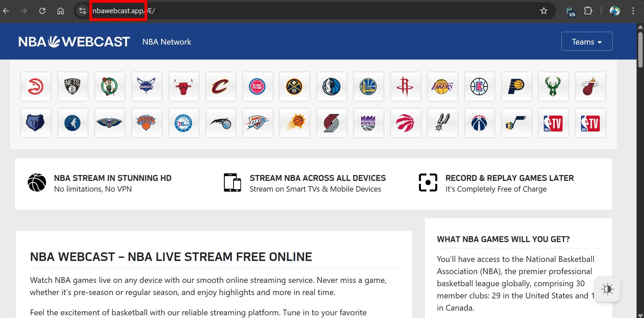Image resolution: width=644 pixels, height=318 pixels.
Task: Open the Charlotte Hornets logo tile
Action: pyautogui.click(x=147, y=87)
